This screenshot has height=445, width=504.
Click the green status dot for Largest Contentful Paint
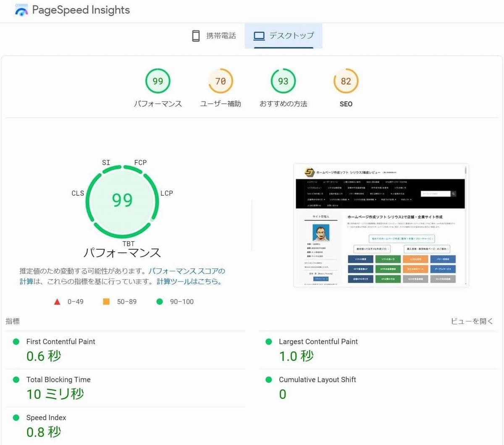pos(269,342)
